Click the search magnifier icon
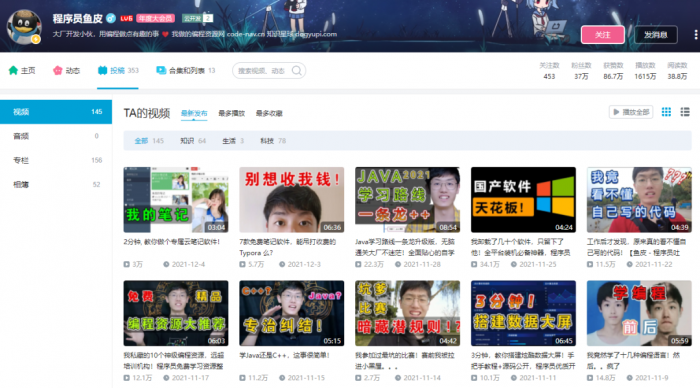 click(296, 71)
